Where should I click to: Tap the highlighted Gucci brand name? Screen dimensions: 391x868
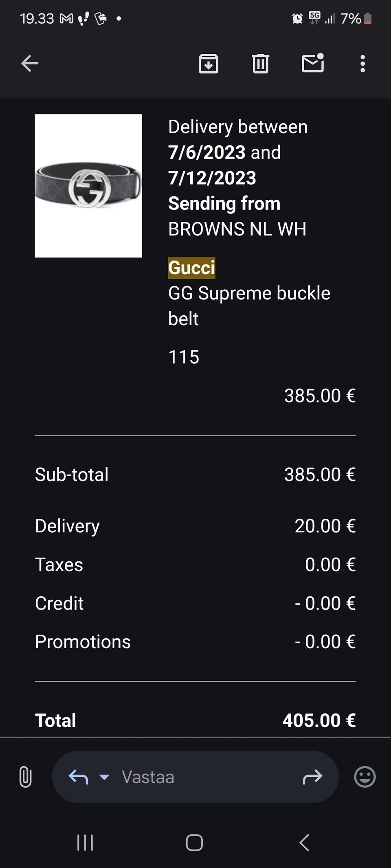(191, 268)
